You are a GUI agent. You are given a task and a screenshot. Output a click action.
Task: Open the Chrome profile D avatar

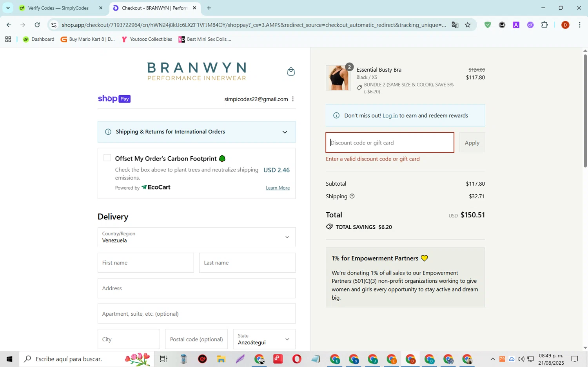(565, 25)
